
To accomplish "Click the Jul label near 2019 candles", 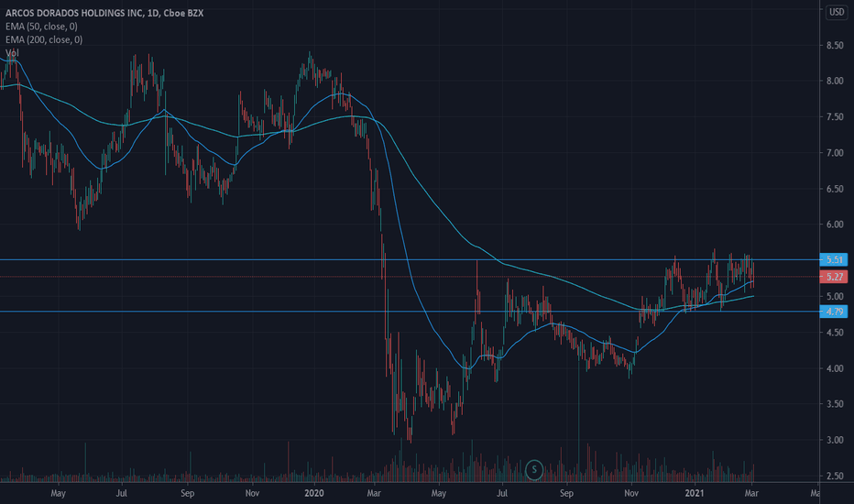I will click(x=122, y=493).
